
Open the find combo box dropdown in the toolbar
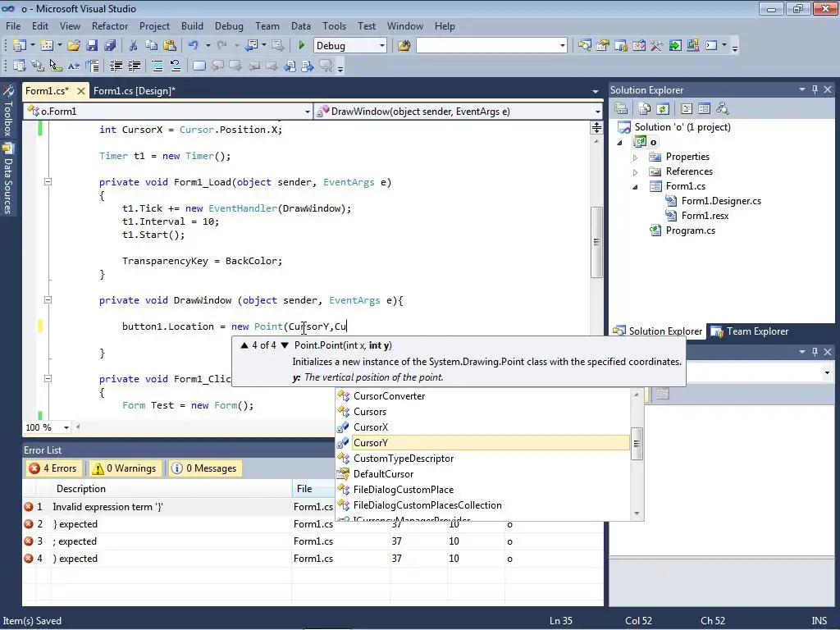(x=562, y=46)
